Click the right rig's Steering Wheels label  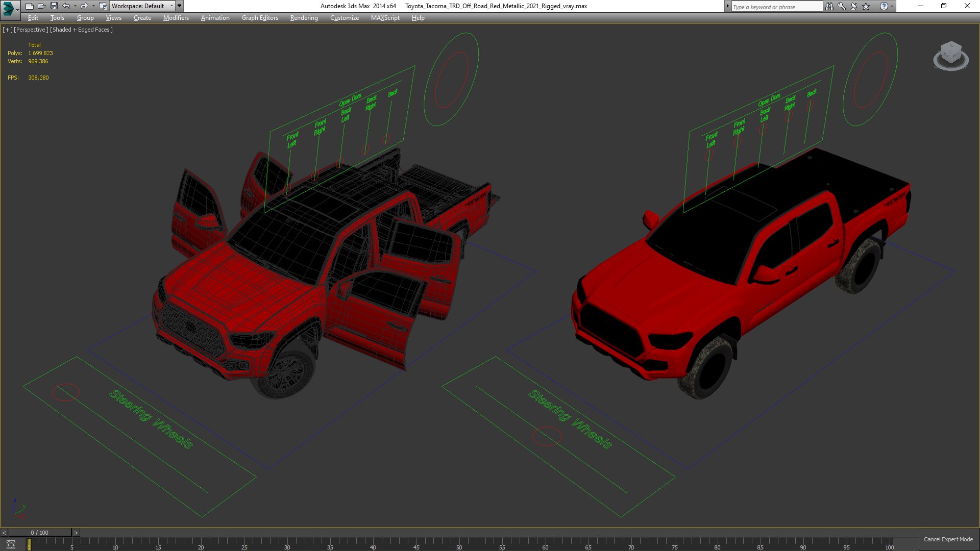(570, 419)
